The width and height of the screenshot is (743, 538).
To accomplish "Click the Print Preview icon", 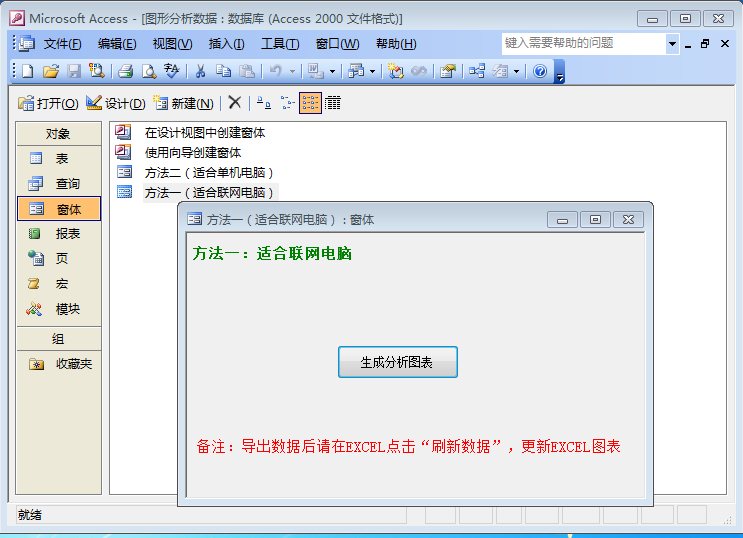I will point(149,71).
